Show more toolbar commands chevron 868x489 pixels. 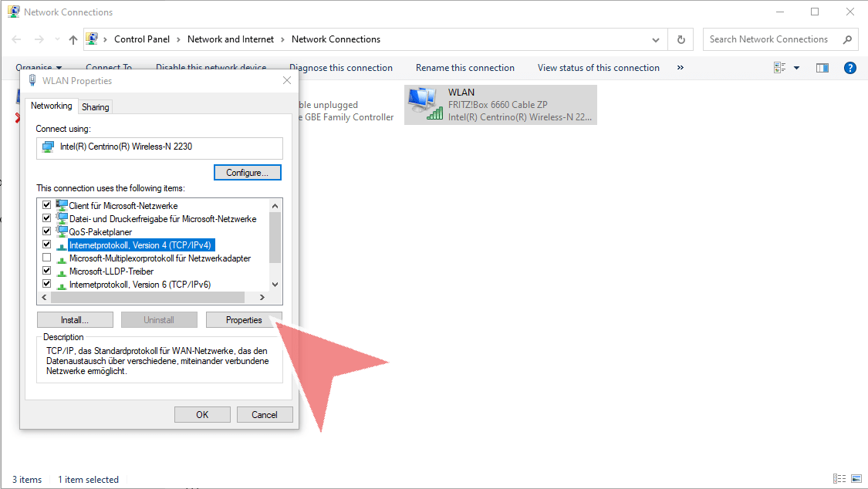pyautogui.click(x=680, y=68)
